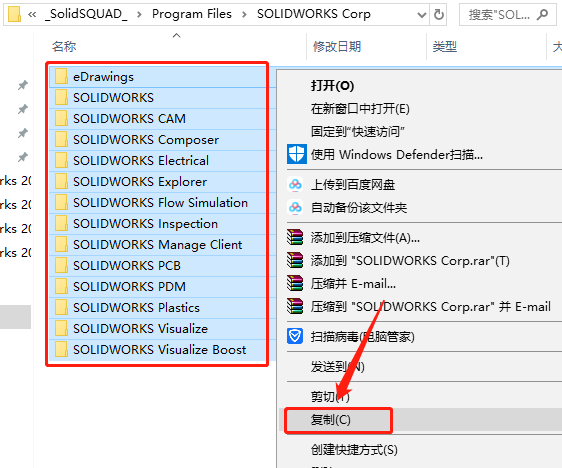Click WinRAR icon beside 添加到压缩文件(A)
562x468 pixels.
coord(295,237)
